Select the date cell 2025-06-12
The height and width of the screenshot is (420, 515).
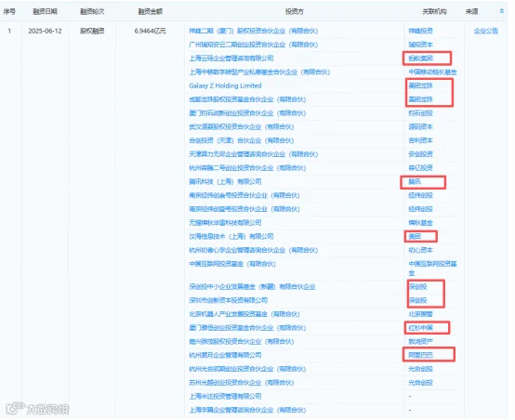pyautogui.click(x=45, y=31)
